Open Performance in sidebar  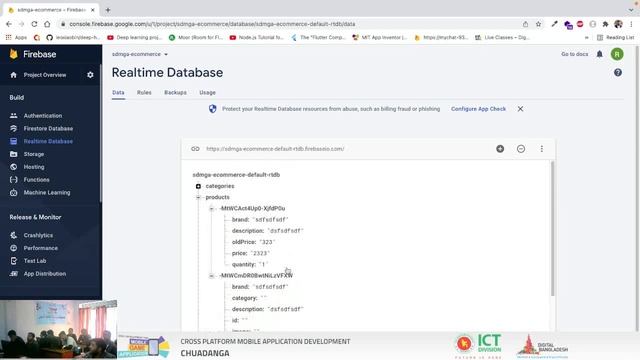(x=40, y=248)
